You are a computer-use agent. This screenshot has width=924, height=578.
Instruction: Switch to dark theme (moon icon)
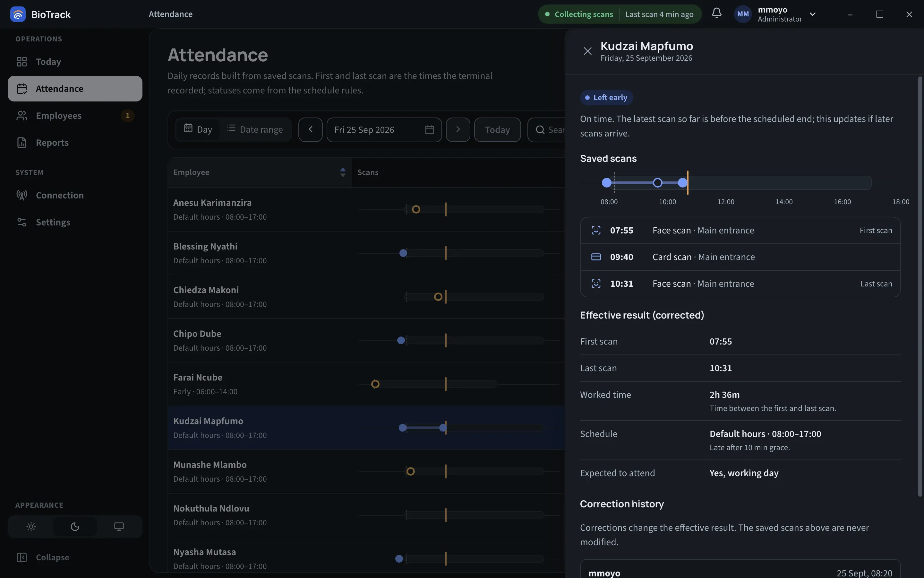pos(75,526)
